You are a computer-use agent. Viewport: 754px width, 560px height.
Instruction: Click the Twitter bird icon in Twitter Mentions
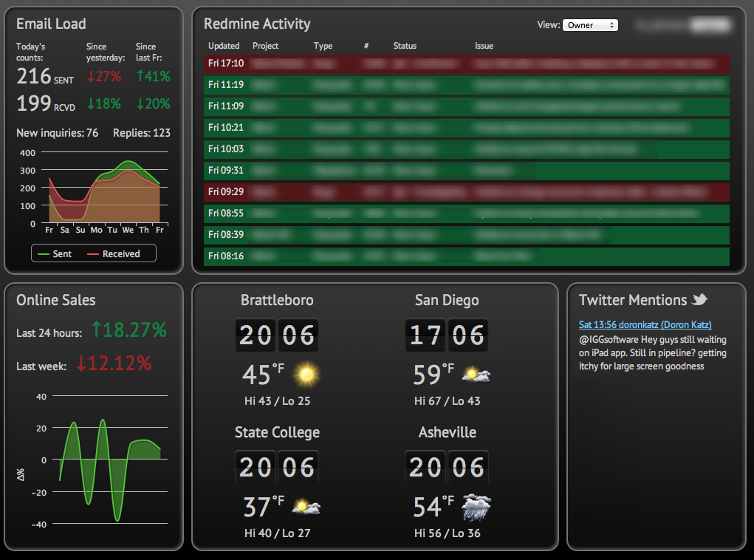pyautogui.click(x=699, y=299)
